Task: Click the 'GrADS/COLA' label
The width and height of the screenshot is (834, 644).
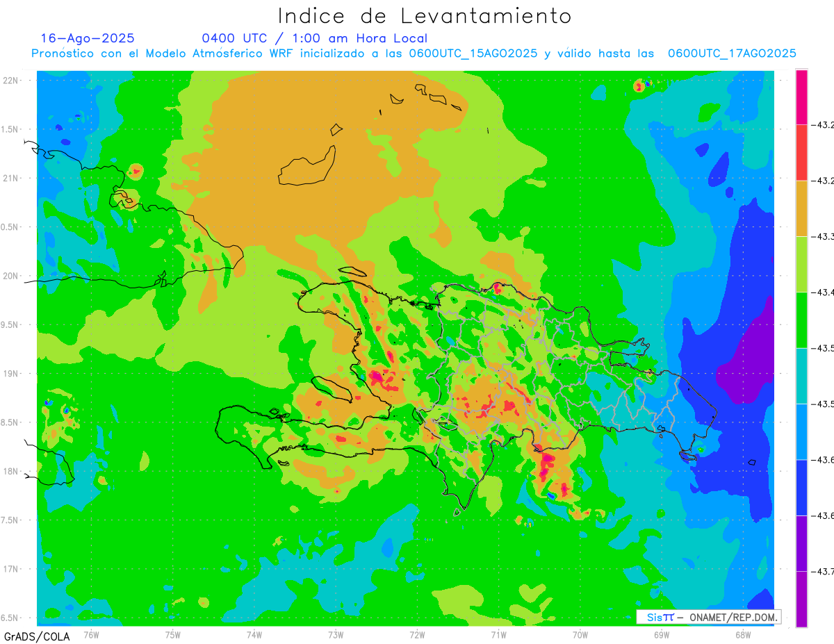Action: tap(36, 636)
